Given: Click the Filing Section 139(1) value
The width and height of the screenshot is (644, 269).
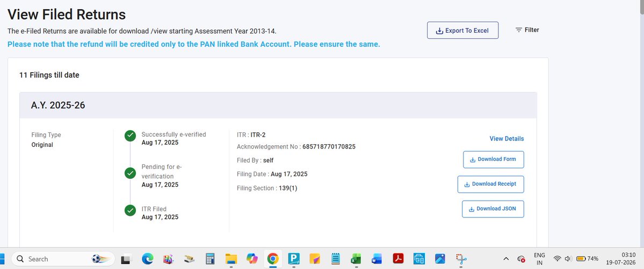Looking at the screenshot, I should pyautogui.click(x=288, y=188).
